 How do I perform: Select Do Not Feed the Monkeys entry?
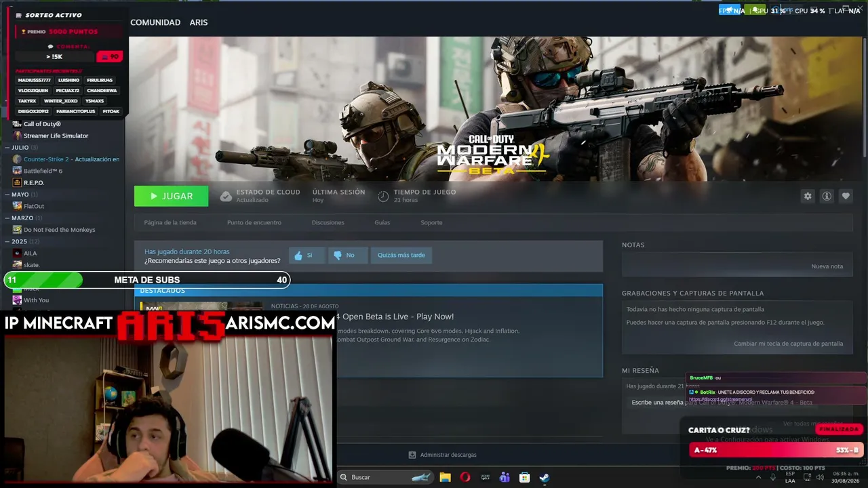pos(60,230)
